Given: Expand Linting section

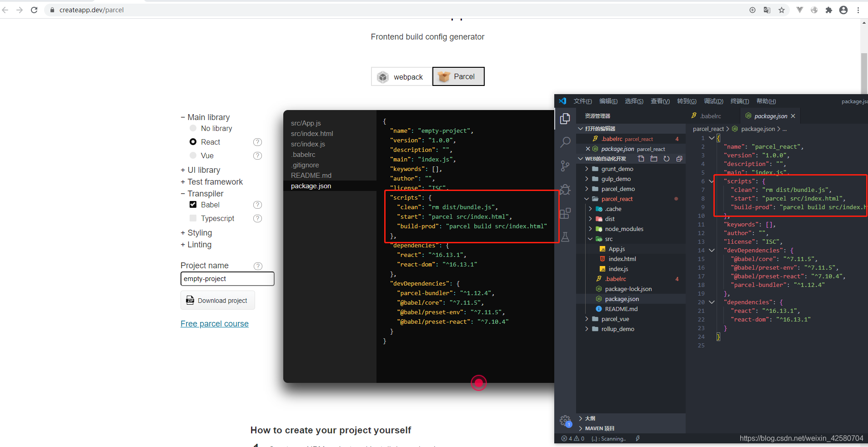Looking at the screenshot, I should 196,245.
